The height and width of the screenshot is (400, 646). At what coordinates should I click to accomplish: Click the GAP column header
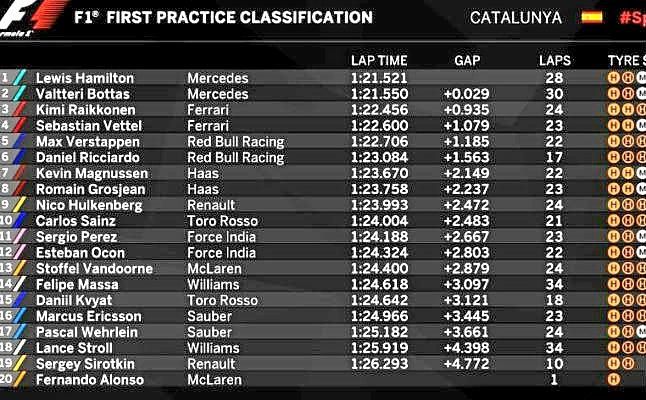pos(467,60)
